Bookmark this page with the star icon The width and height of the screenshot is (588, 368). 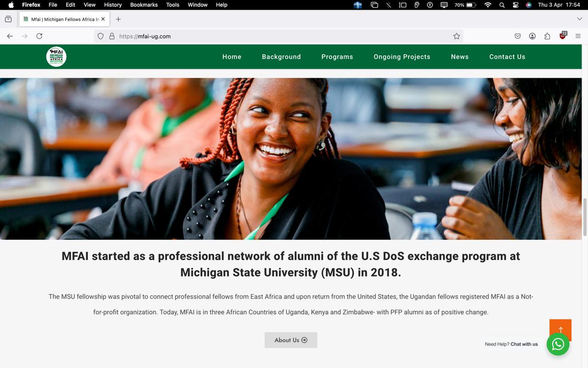457,36
